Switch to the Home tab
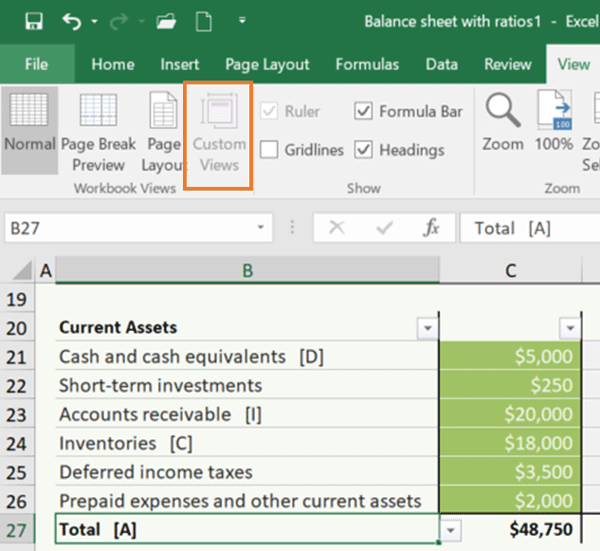The height and width of the screenshot is (551, 600). pos(113,64)
